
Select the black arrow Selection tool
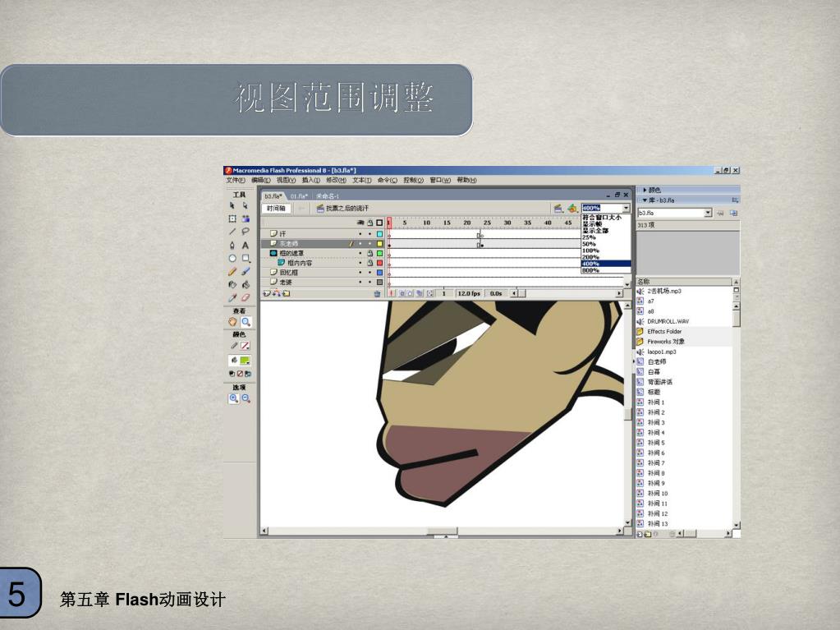pyautogui.click(x=232, y=205)
